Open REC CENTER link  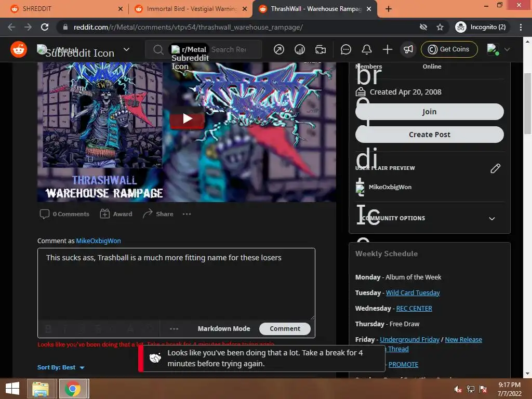click(414, 309)
